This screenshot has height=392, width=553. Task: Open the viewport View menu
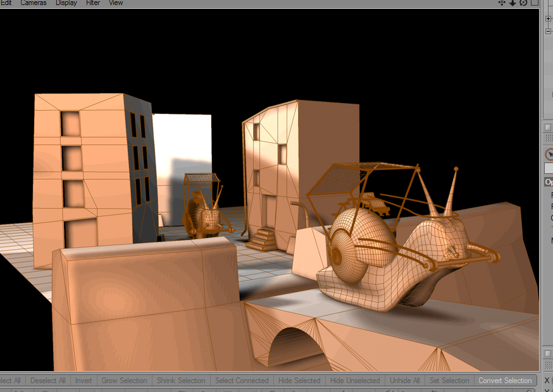pos(116,3)
